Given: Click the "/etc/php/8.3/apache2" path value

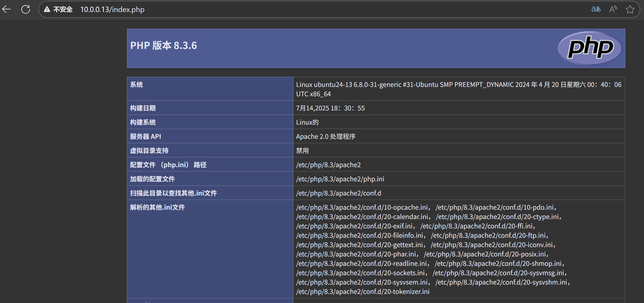Looking at the screenshot, I should point(328,165).
